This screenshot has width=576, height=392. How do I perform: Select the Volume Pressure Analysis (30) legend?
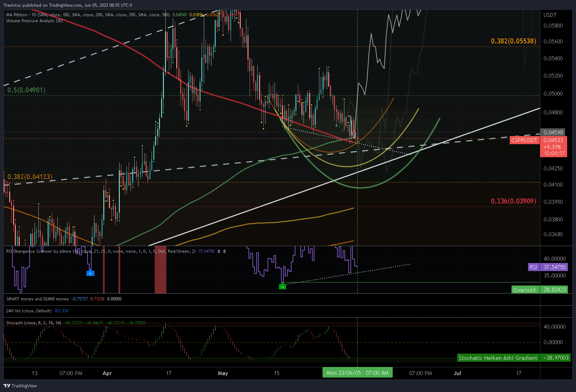tap(35, 21)
